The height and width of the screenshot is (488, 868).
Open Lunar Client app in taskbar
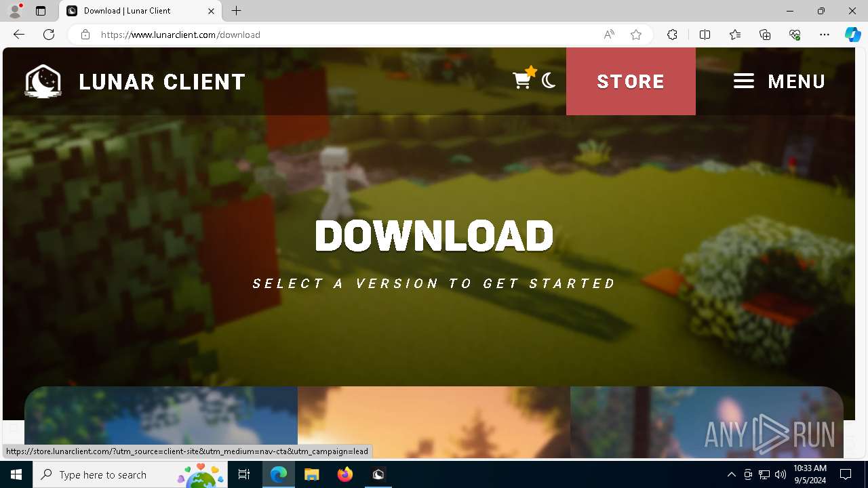378,474
